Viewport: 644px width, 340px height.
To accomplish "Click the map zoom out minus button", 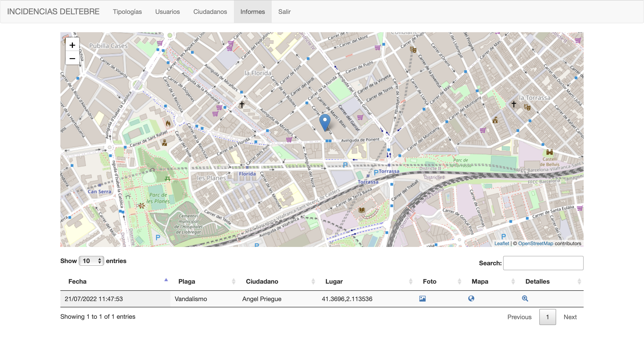I will 72,59.
